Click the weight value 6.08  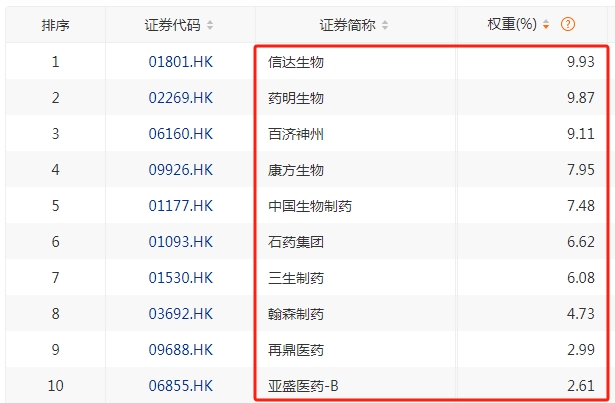tap(580, 278)
